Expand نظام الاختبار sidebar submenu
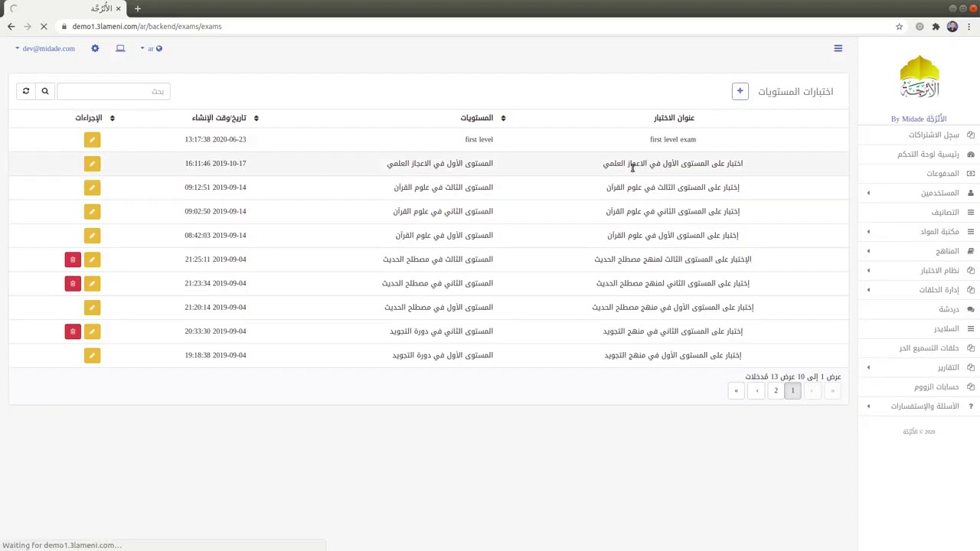The image size is (980, 551). click(918, 270)
